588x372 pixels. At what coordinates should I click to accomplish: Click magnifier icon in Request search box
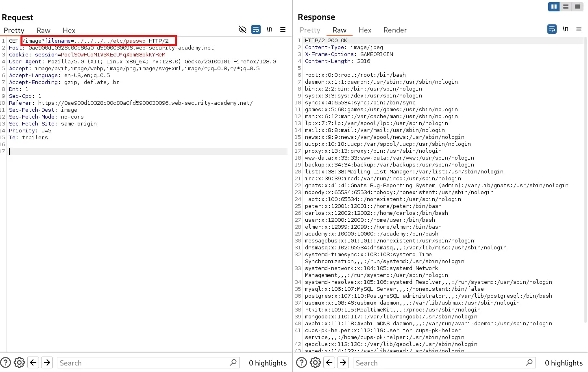(x=233, y=362)
